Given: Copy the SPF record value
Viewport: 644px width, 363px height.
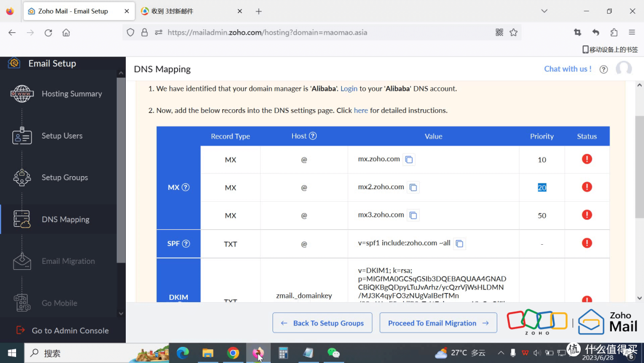Looking at the screenshot, I should 460,244.
